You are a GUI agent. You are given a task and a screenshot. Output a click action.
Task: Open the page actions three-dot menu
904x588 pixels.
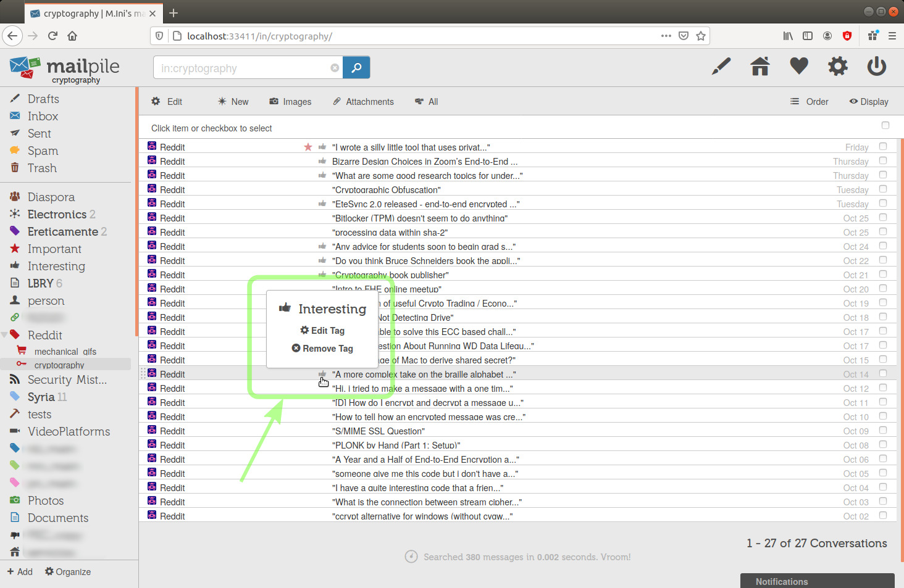point(666,36)
